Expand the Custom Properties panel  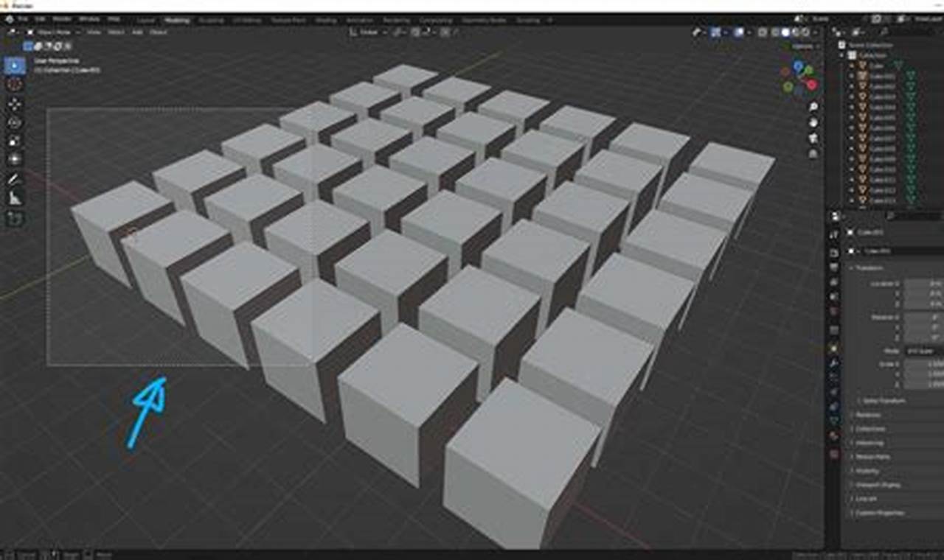pos(879,513)
